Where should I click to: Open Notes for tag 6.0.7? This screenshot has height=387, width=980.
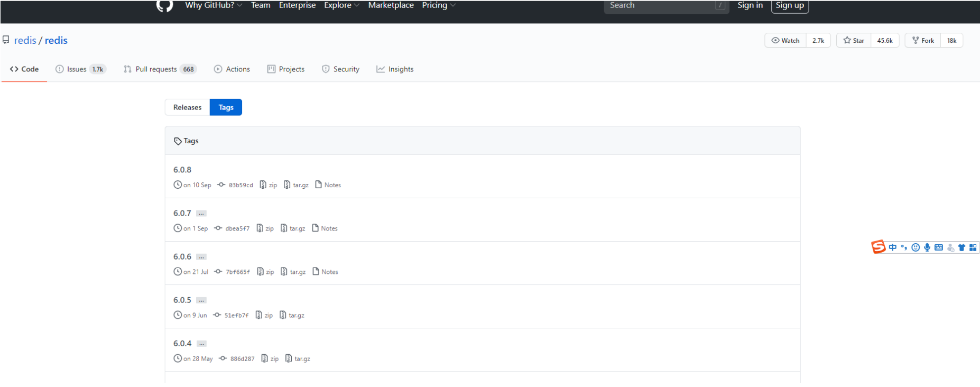[x=325, y=228]
